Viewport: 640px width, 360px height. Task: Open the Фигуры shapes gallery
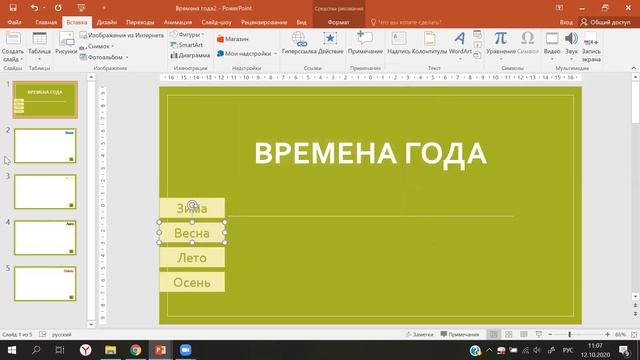[x=187, y=35]
